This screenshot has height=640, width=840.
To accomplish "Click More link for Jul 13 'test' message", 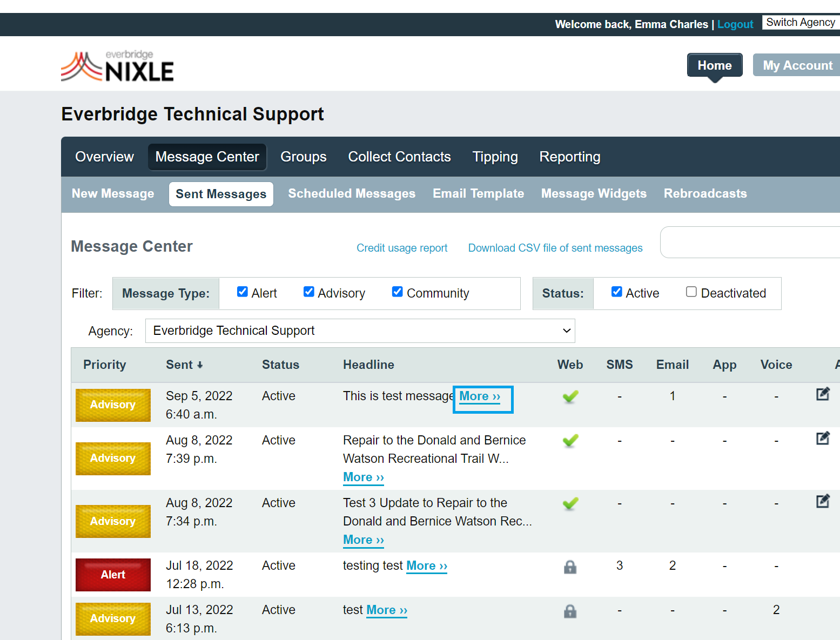I will [x=387, y=610].
